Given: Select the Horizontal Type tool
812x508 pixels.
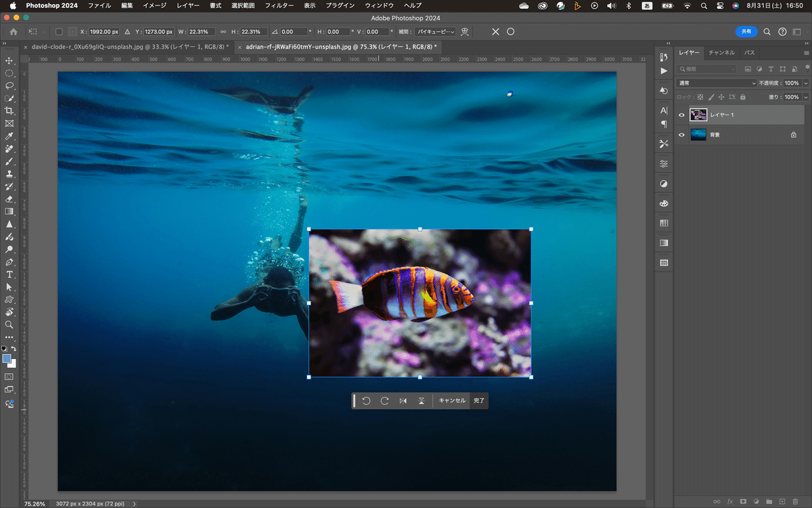Looking at the screenshot, I should [9, 274].
